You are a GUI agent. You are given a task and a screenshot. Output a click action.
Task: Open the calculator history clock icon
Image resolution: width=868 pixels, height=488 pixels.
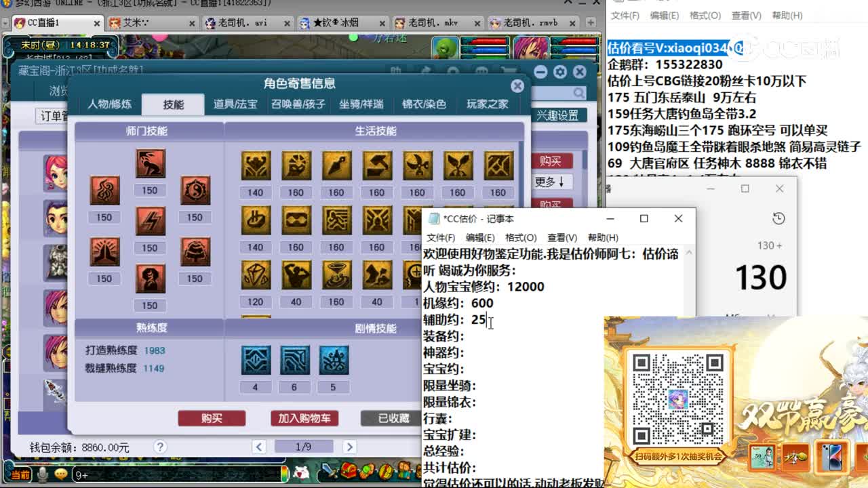778,218
